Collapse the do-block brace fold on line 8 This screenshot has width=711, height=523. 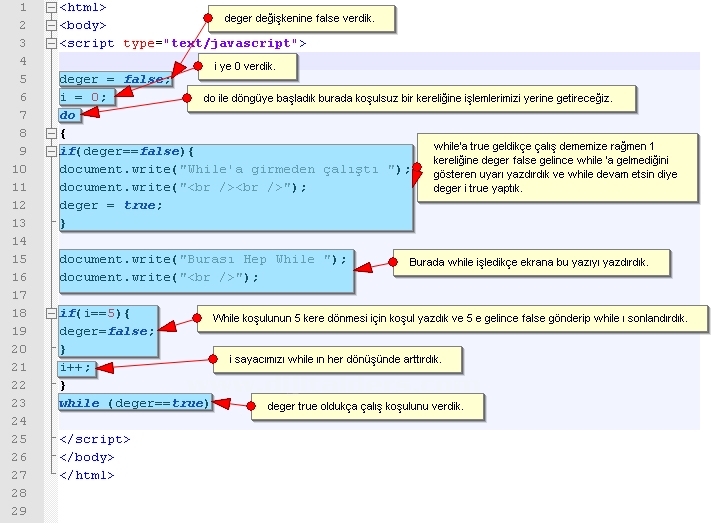pyautogui.click(x=51, y=133)
